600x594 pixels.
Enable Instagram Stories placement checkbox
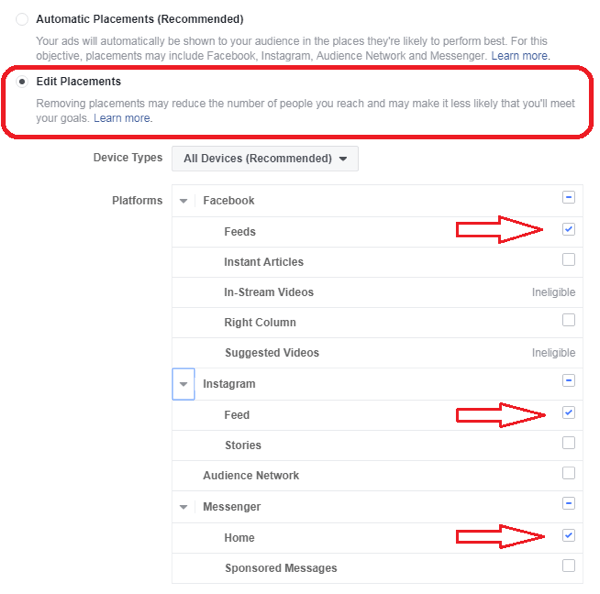568,443
